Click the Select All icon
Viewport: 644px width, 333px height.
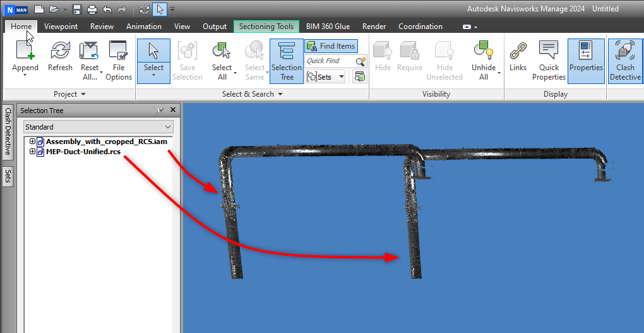click(222, 51)
